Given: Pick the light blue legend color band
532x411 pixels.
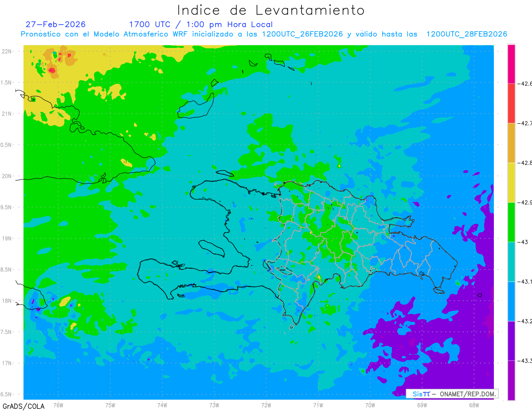Looking at the screenshot, I should 511,301.
